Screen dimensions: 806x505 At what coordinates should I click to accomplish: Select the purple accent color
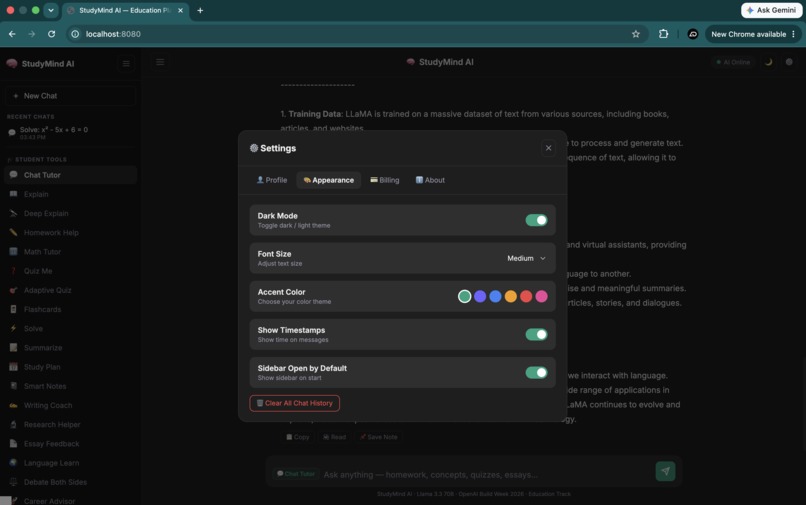480,296
